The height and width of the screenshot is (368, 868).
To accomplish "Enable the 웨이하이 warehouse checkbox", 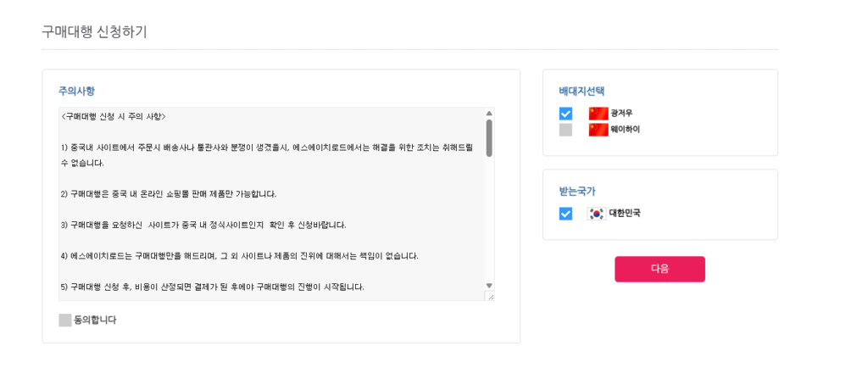I will tap(565, 130).
